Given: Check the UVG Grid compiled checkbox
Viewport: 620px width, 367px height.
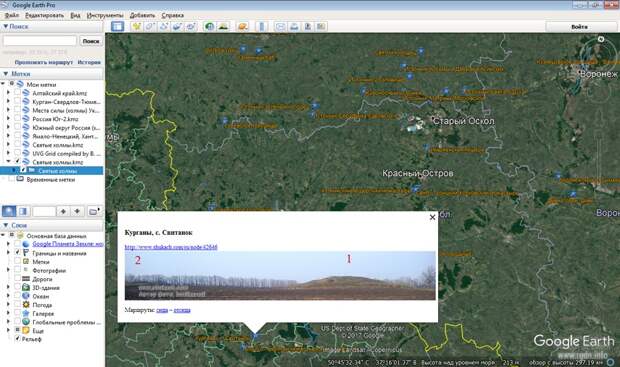Looking at the screenshot, I should click(x=17, y=153).
